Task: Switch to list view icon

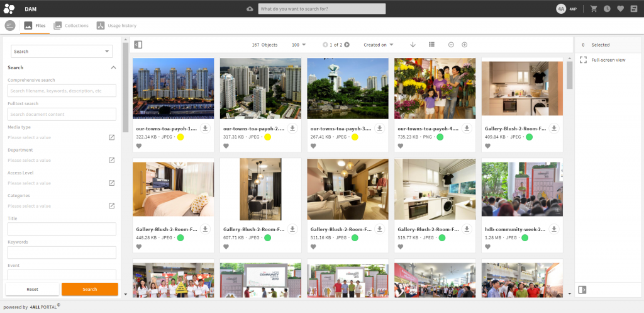Action: [431, 45]
